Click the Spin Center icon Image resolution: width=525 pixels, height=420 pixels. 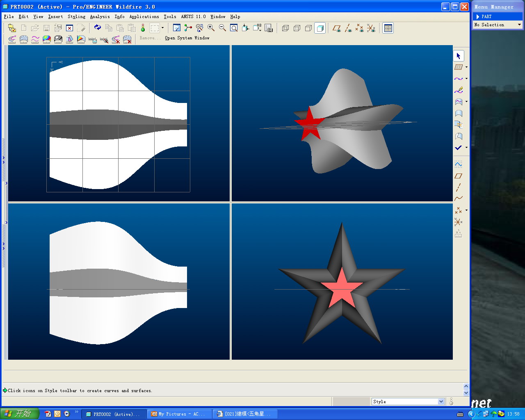[x=188, y=28]
